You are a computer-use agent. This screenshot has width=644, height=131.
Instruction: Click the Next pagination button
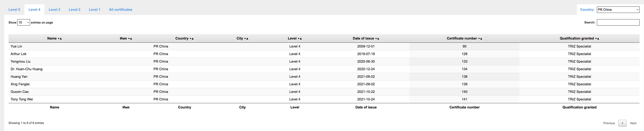[x=633, y=123]
